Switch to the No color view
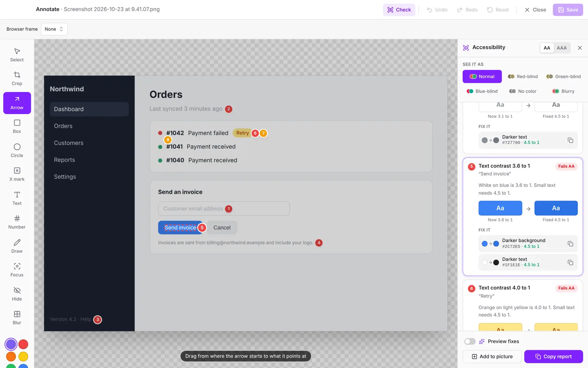The image size is (588, 368). [523, 91]
